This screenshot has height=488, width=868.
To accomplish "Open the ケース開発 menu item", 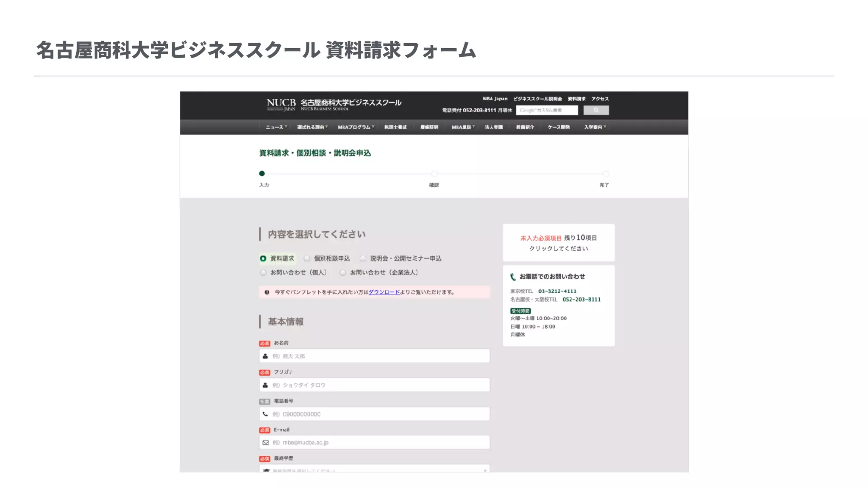I will [x=559, y=127].
